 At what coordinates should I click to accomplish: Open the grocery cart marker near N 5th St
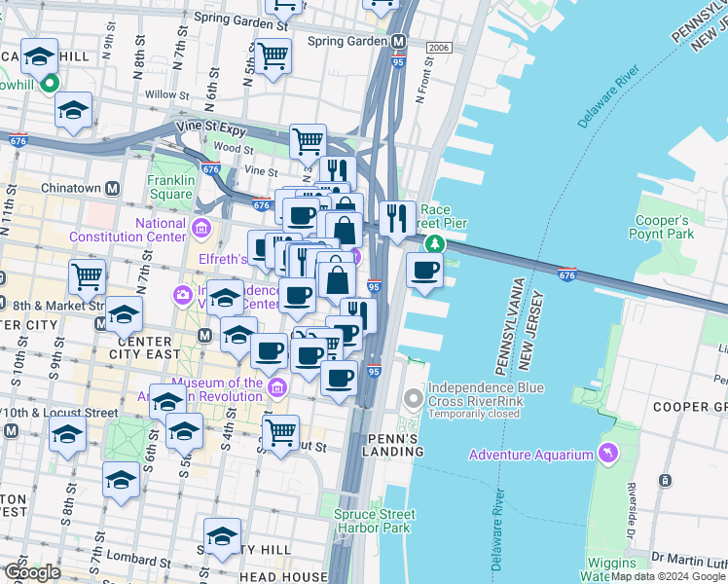(x=273, y=57)
